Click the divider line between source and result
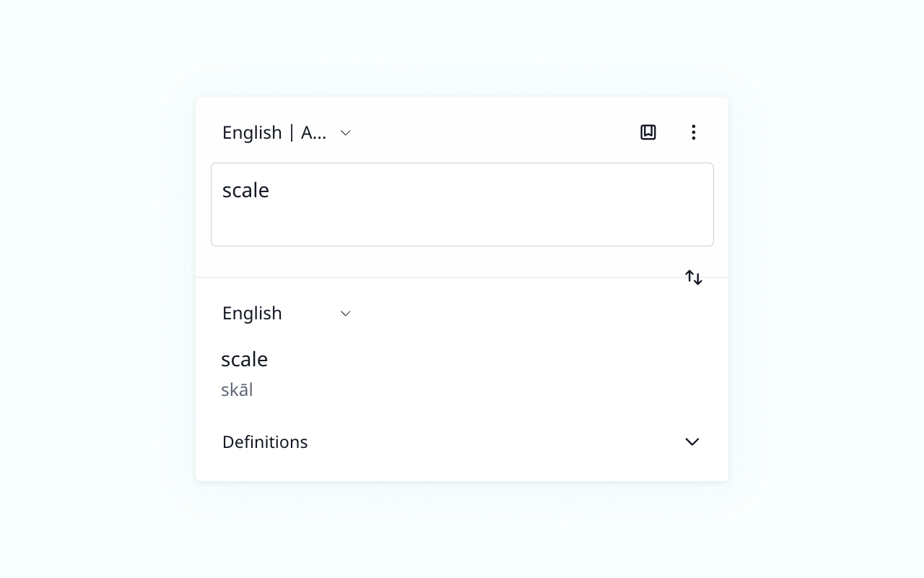The width and height of the screenshot is (924, 578). click(x=433, y=277)
